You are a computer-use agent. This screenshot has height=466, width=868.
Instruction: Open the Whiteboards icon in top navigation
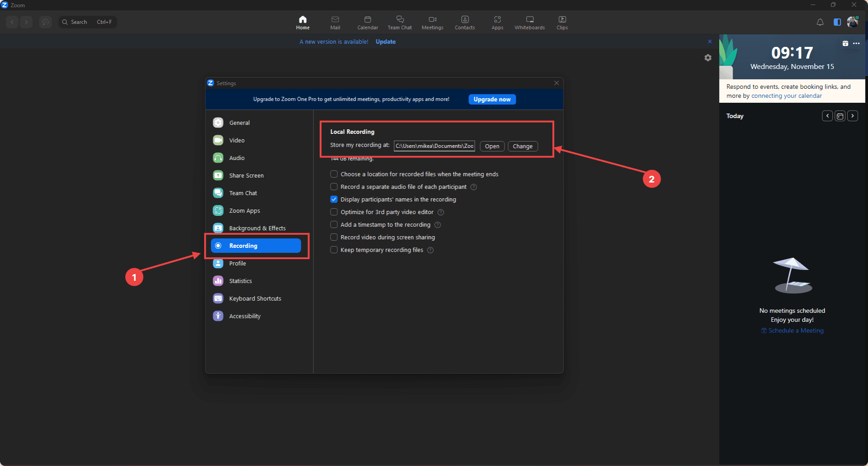[x=529, y=22]
